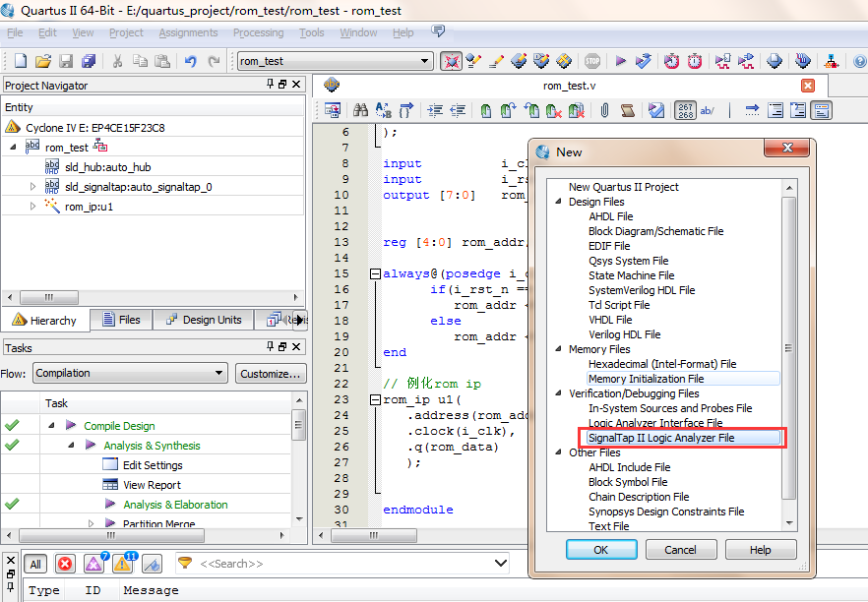868x602 pixels.
Task: Toggle line numbers 267/268 display
Action: tap(685, 110)
